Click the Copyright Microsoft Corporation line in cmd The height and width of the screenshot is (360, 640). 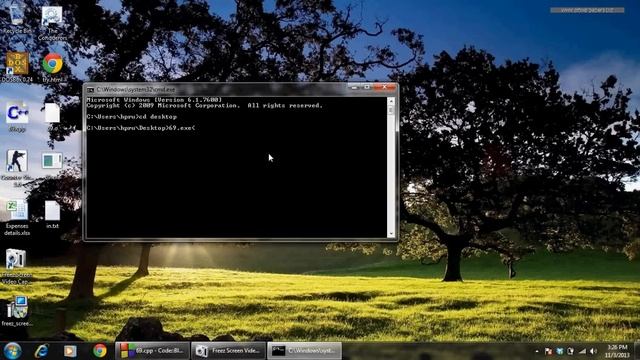click(x=204, y=105)
